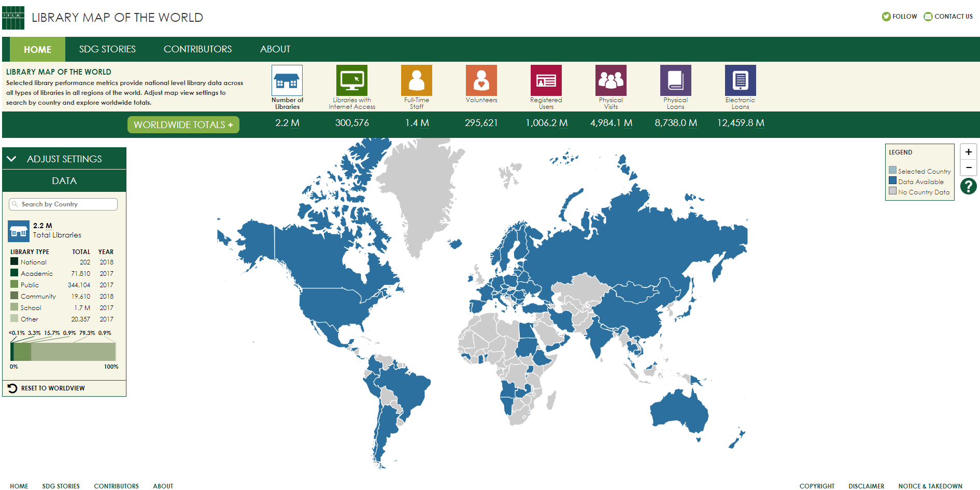Click the Other library type swatch
Image resolution: width=980 pixels, height=490 pixels.
click(x=14, y=318)
